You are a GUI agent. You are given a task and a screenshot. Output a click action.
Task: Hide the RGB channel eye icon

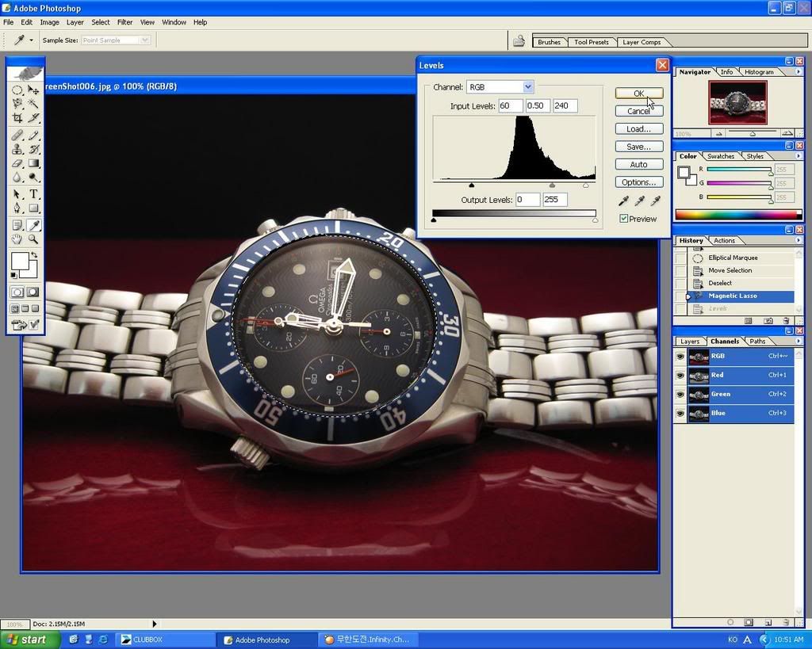[680, 356]
